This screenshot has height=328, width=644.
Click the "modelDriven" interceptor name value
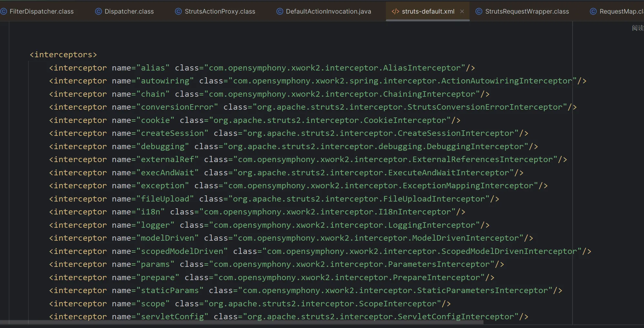coord(167,238)
